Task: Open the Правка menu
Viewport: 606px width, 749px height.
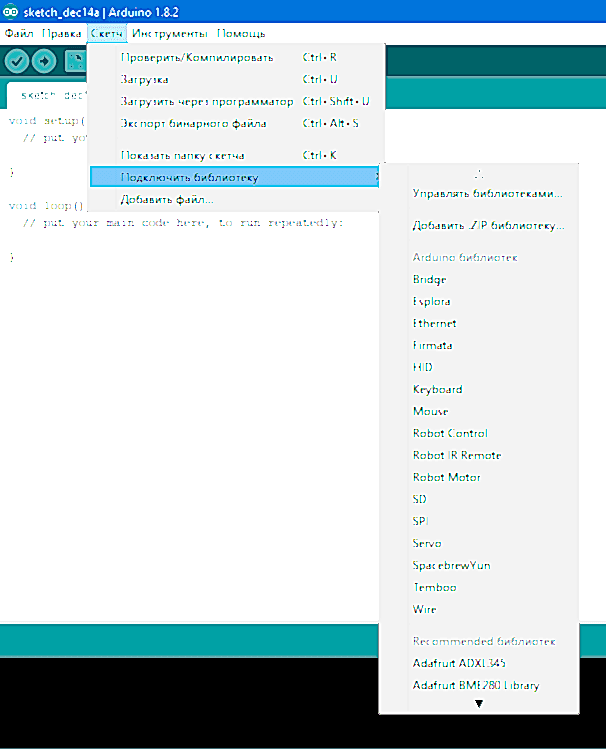Action: 61,34
